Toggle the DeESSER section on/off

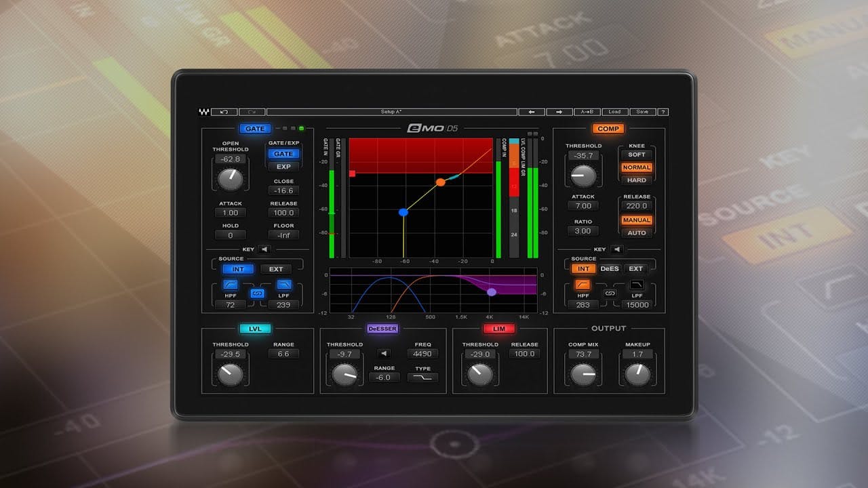tap(382, 329)
